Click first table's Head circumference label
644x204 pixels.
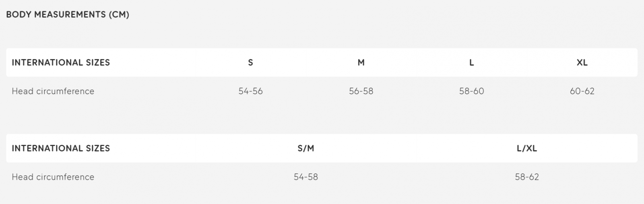pos(53,91)
